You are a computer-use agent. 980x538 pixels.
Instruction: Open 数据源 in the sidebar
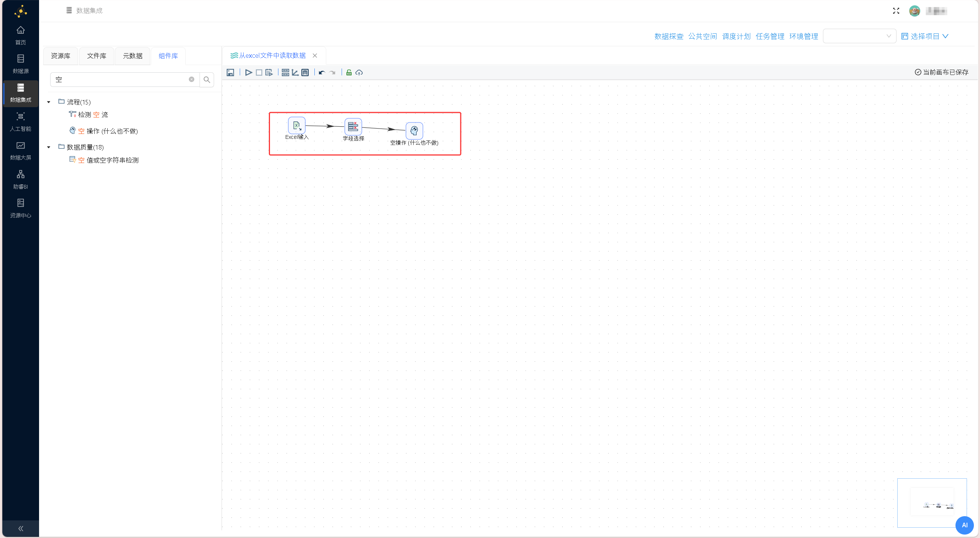tap(21, 64)
